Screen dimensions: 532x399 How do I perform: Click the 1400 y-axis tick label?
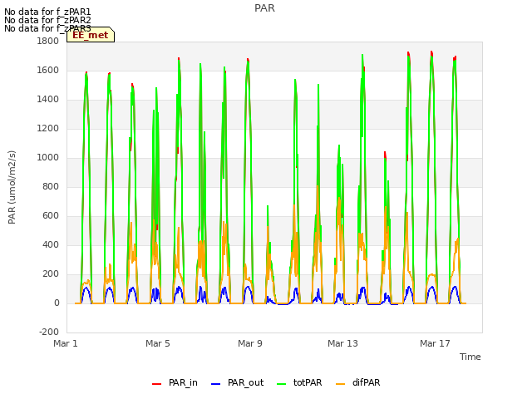pyautogui.click(x=48, y=100)
